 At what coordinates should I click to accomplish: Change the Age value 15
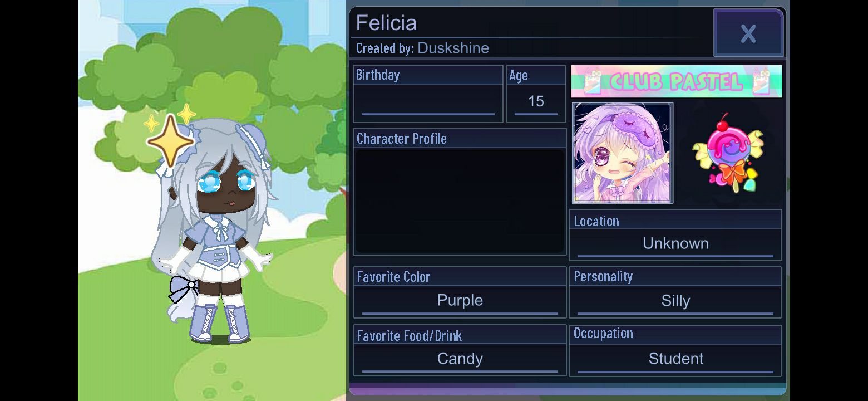[536, 101]
